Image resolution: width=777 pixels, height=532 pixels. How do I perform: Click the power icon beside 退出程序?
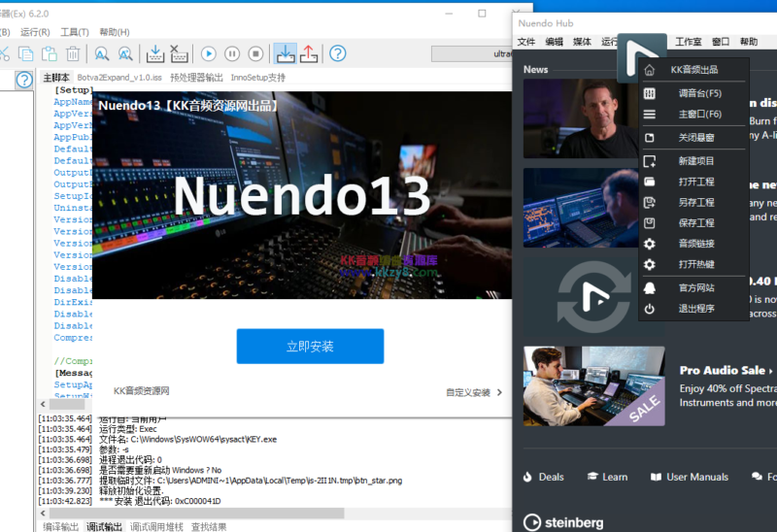click(649, 309)
